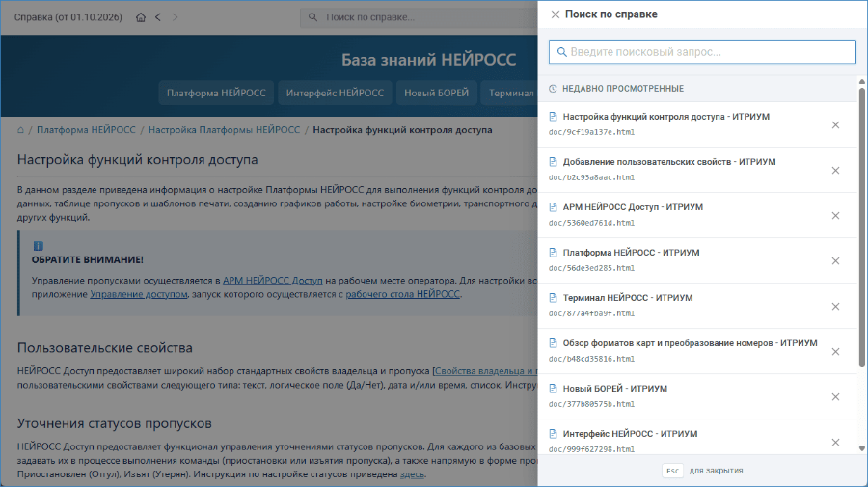The height and width of the screenshot is (487, 868).
Task: Switch to Интерфейс НЕЙРОСС tab
Action: pos(335,93)
